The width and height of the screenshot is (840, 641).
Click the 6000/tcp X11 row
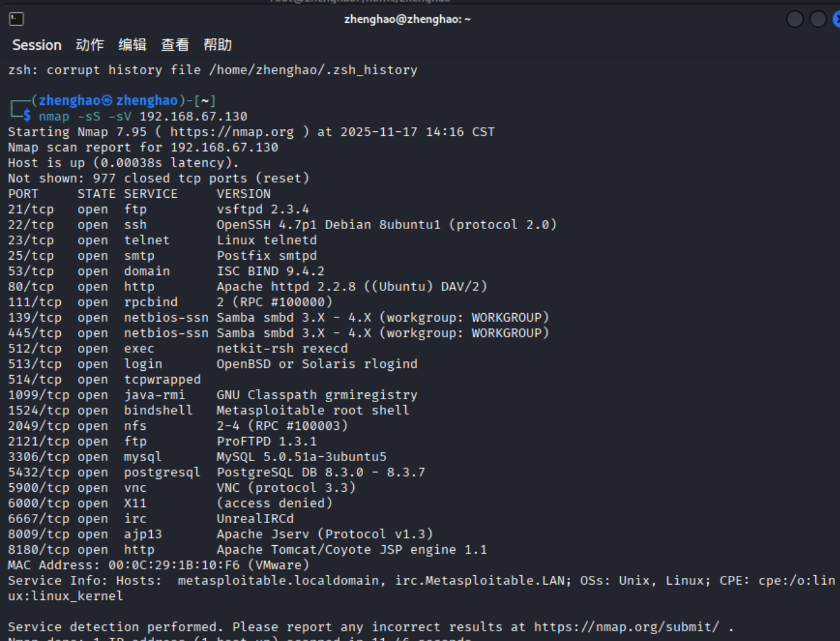click(170, 503)
